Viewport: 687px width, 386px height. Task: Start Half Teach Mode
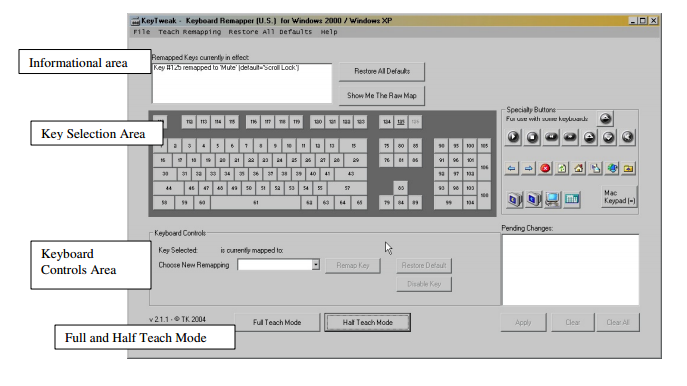(x=367, y=322)
